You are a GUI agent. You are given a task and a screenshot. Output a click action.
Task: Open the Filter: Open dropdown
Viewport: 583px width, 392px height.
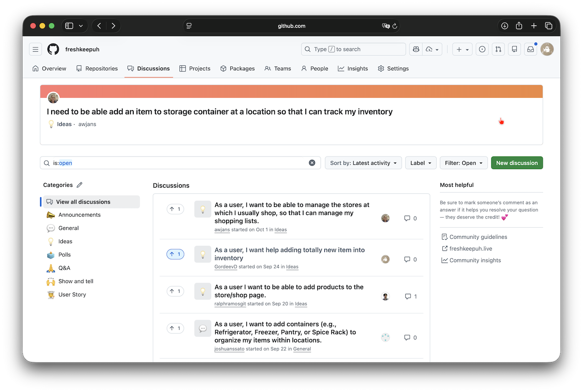pyautogui.click(x=463, y=163)
